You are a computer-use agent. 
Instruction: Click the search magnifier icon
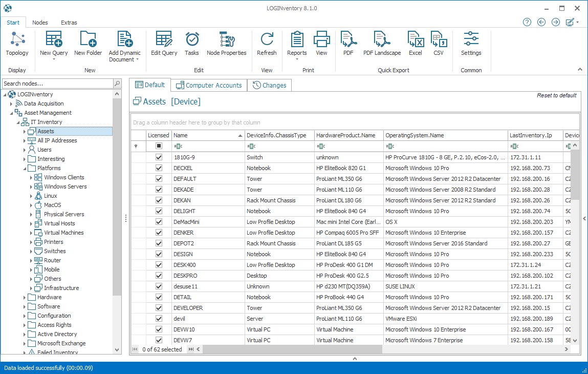117,84
